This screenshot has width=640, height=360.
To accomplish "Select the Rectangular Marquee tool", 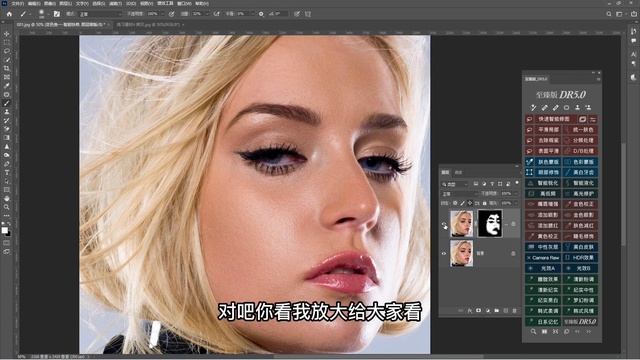I will [7, 42].
